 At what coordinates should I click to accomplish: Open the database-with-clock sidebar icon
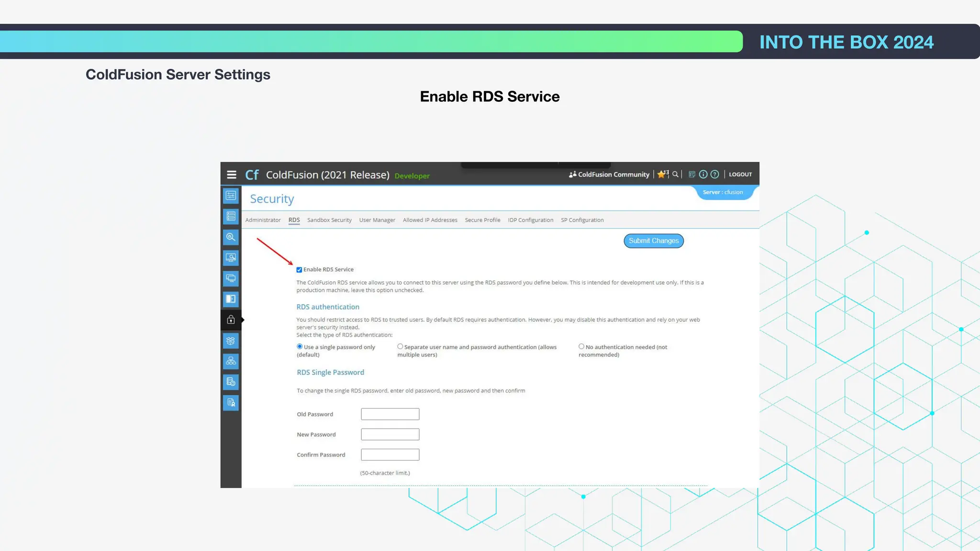231,382
